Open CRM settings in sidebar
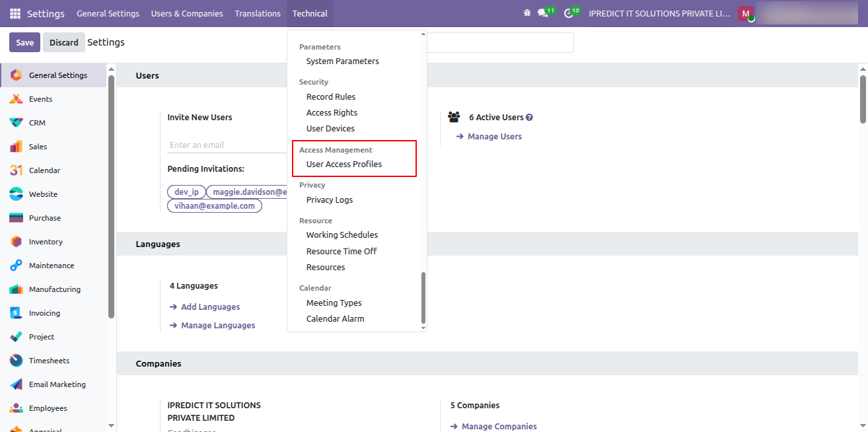Image resolution: width=868 pixels, height=432 pixels. coord(53,123)
